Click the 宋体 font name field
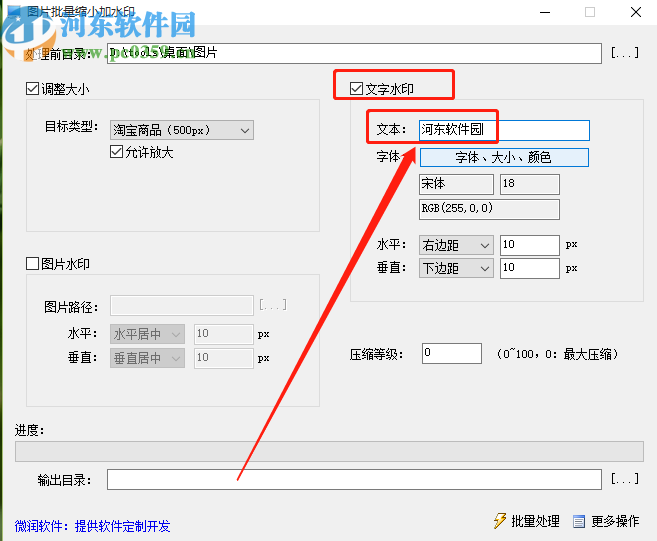The height and width of the screenshot is (541, 657). point(456,184)
